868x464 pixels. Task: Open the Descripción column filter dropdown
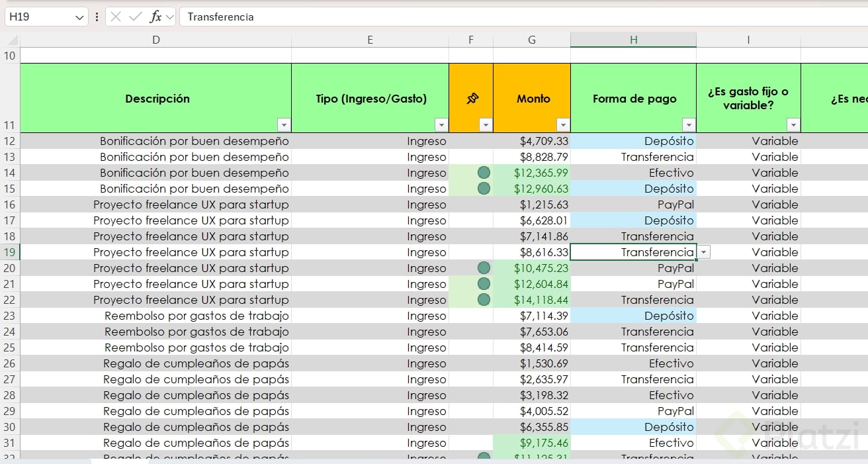click(x=284, y=125)
